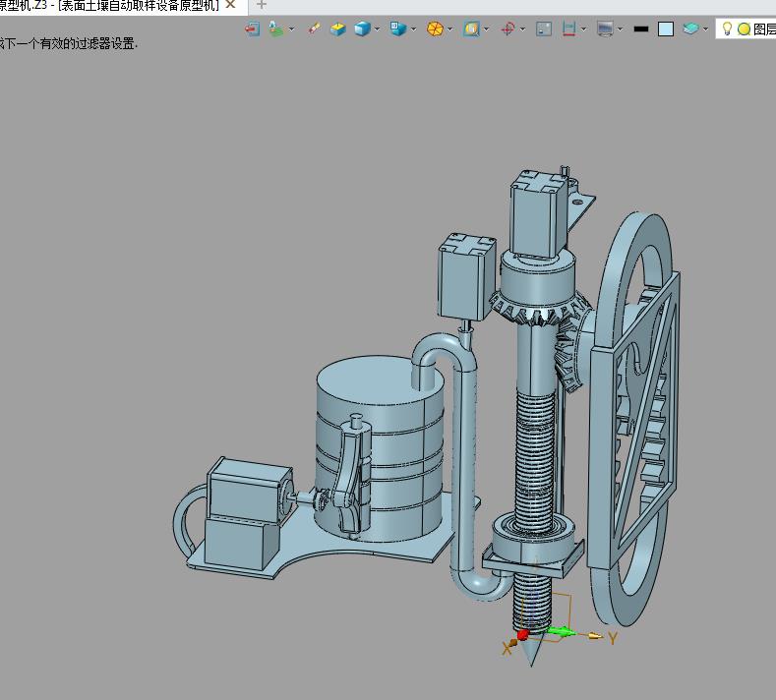Click the light blue face color swatch

[666, 29]
